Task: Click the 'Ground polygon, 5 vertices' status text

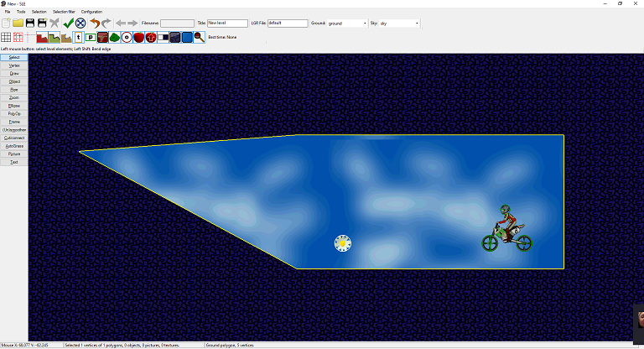Action: coord(230,346)
